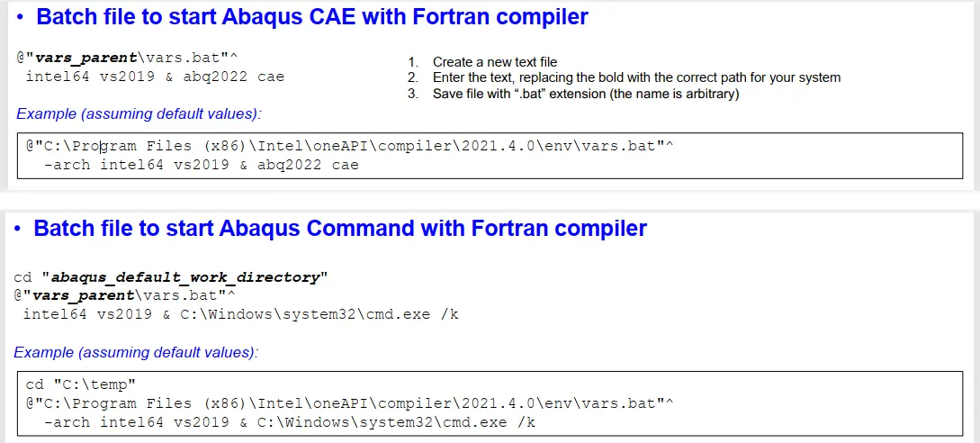The image size is (980, 443).
Task: Click step 1 'Create a new text file'
Action: 494,62
